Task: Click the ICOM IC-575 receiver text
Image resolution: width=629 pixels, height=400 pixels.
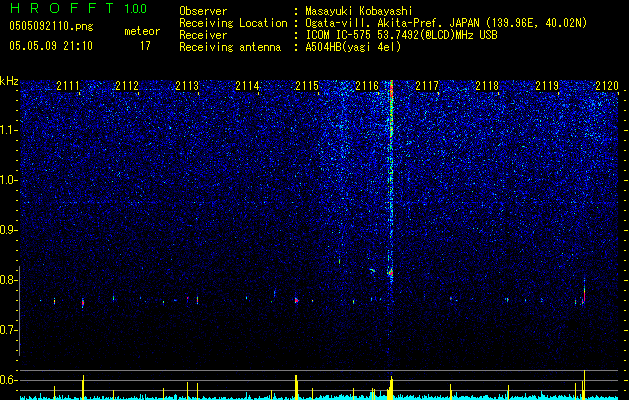Action: coord(401,35)
